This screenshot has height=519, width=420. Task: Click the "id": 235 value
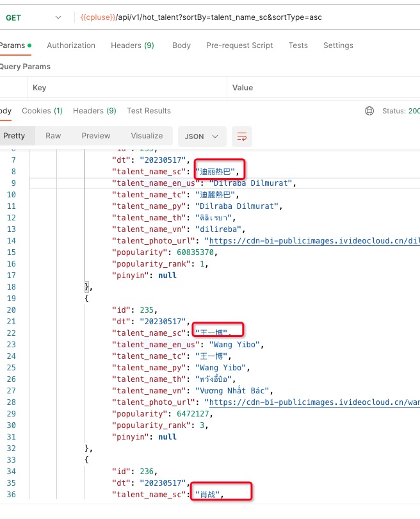pos(147,310)
